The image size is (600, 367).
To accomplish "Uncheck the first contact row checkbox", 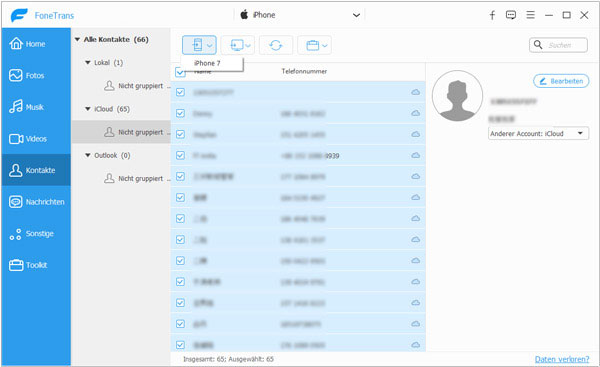I will coord(180,92).
